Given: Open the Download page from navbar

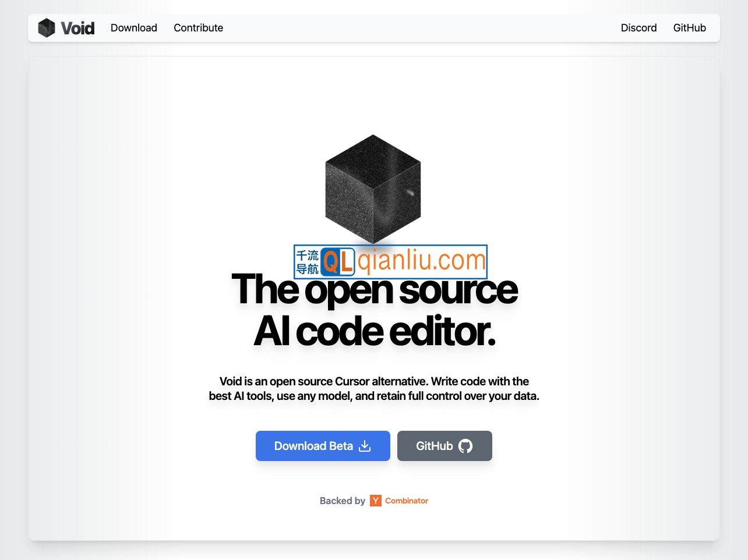Looking at the screenshot, I should 133,28.
